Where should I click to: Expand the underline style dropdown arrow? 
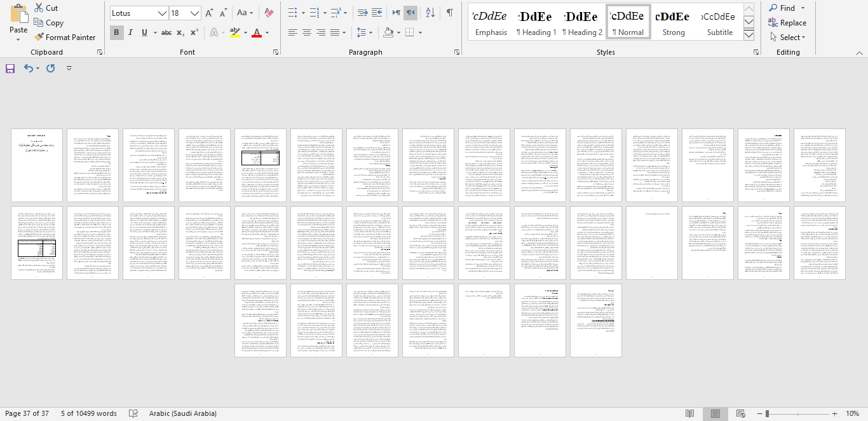154,32
